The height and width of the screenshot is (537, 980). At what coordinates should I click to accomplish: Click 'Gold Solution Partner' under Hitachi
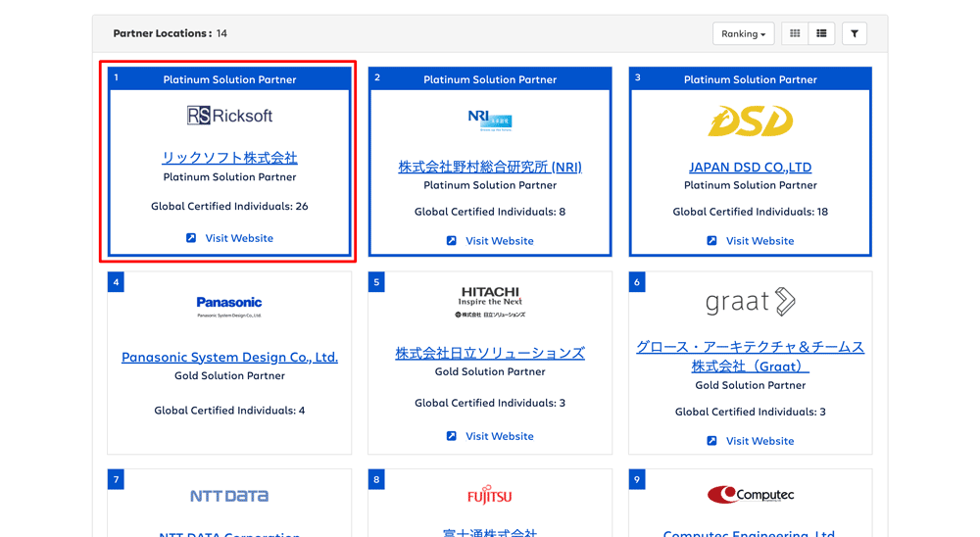click(x=490, y=371)
